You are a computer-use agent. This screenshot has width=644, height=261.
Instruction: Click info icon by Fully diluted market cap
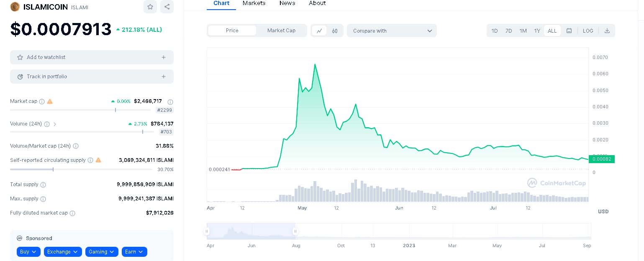[x=72, y=213]
